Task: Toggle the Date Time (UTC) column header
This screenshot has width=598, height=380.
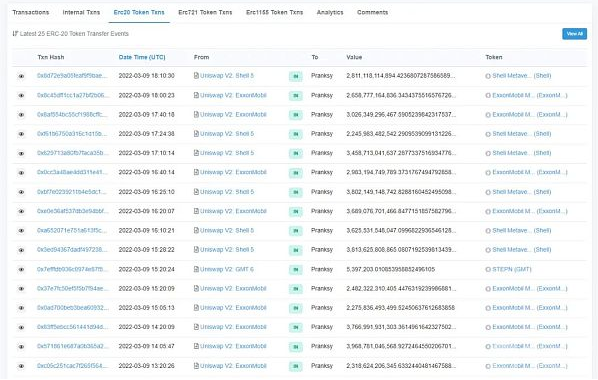Action: (142, 57)
